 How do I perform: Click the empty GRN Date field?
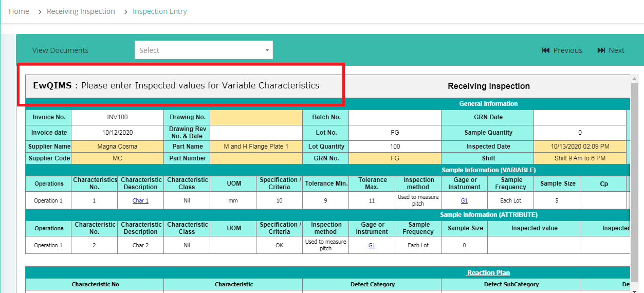(580, 117)
